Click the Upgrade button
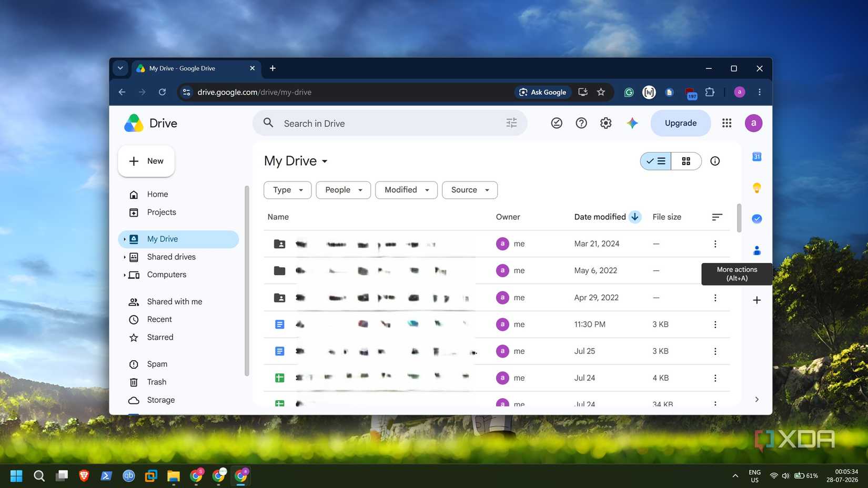This screenshot has height=488, width=868. pos(680,123)
